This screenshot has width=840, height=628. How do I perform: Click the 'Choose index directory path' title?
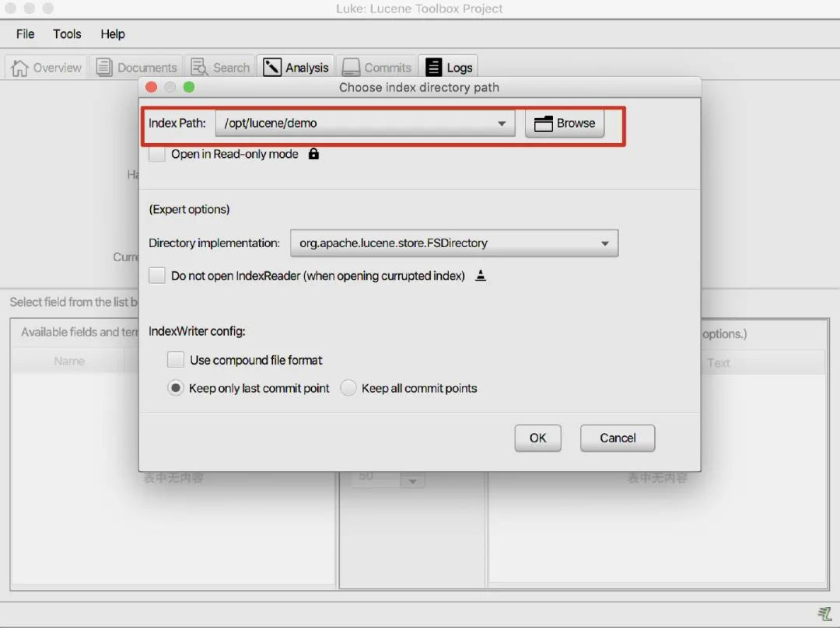click(419, 87)
